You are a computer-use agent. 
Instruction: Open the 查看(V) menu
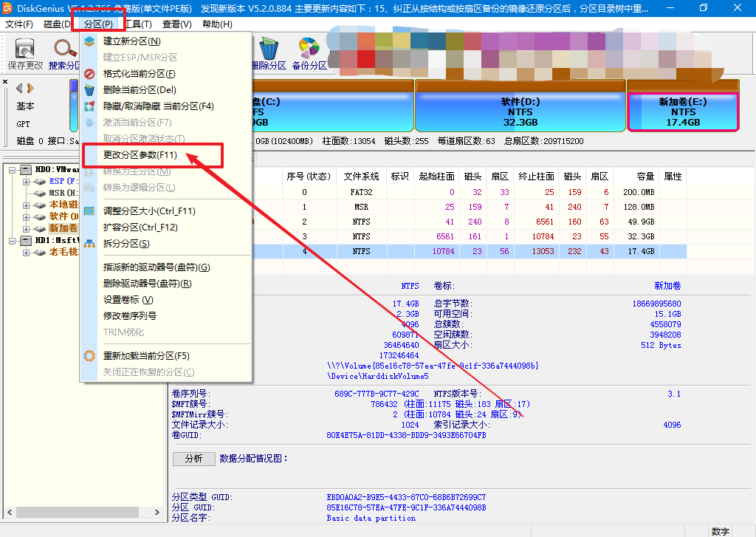(x=177, y=24)
